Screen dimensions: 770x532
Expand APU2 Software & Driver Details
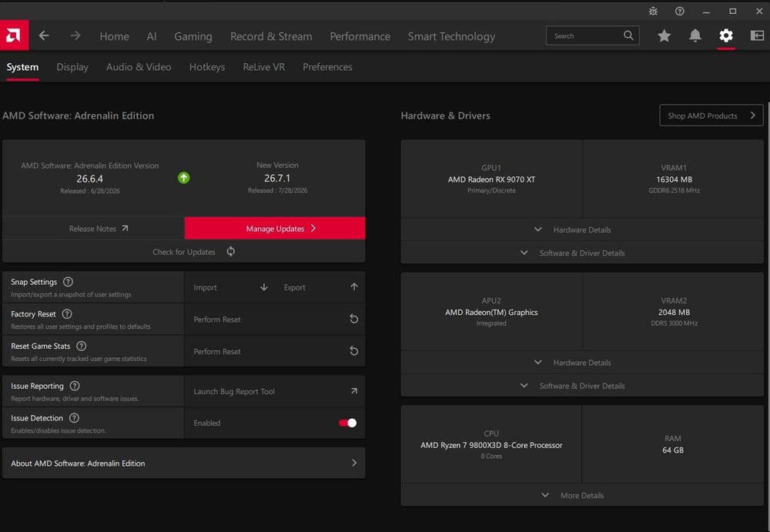582,386
